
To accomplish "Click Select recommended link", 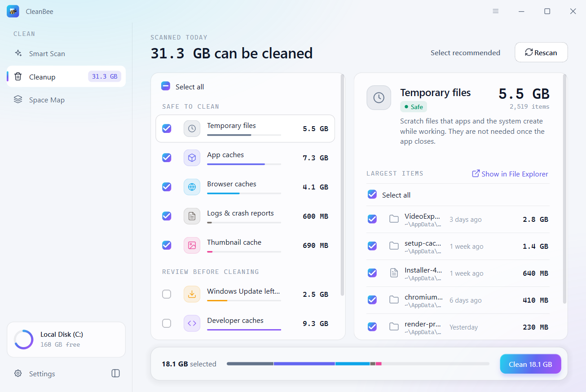I will click(465, 53).
